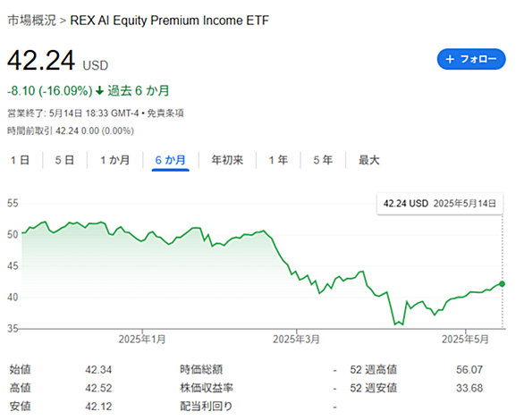
Task: Select the 1 日 range tab
Action: pos(20,160)
